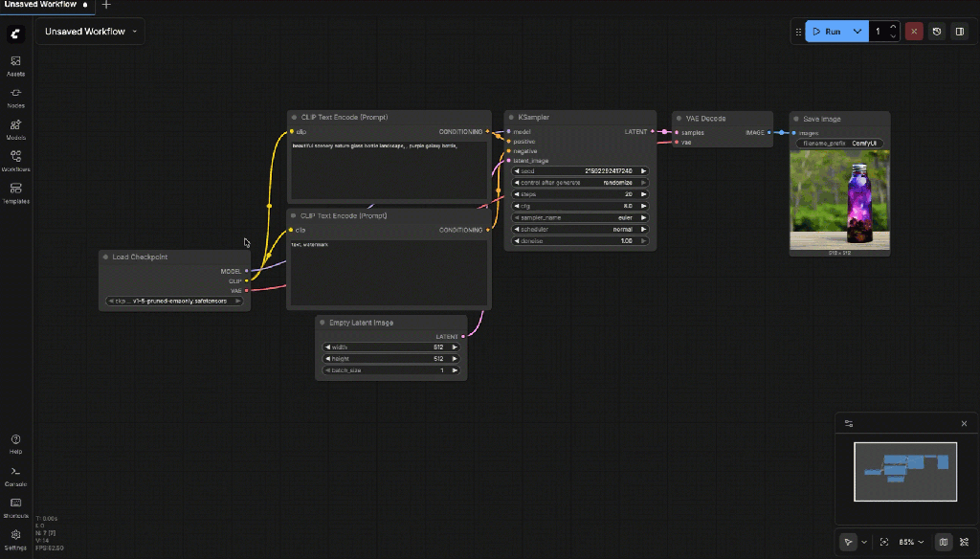Increase KSampler steps with right arrow
This screenshot has width=980, height=559.
coord(644,194)
